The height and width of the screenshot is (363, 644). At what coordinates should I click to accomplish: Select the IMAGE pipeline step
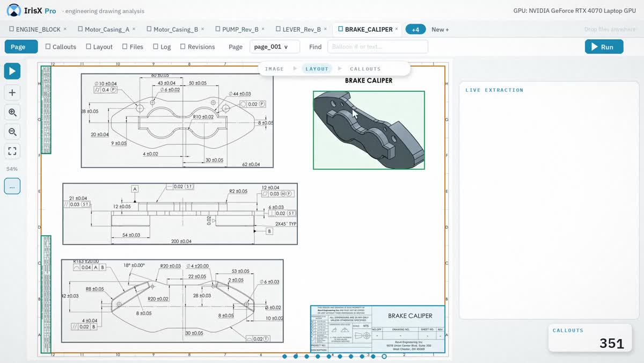(x=274, y=69)
